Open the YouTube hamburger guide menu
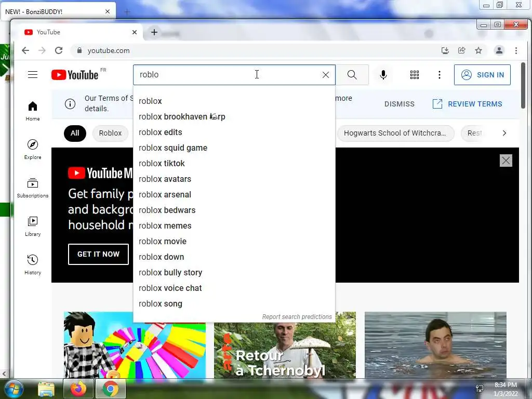The width and height of the screenshot is (532, 399). pos(33,75)
